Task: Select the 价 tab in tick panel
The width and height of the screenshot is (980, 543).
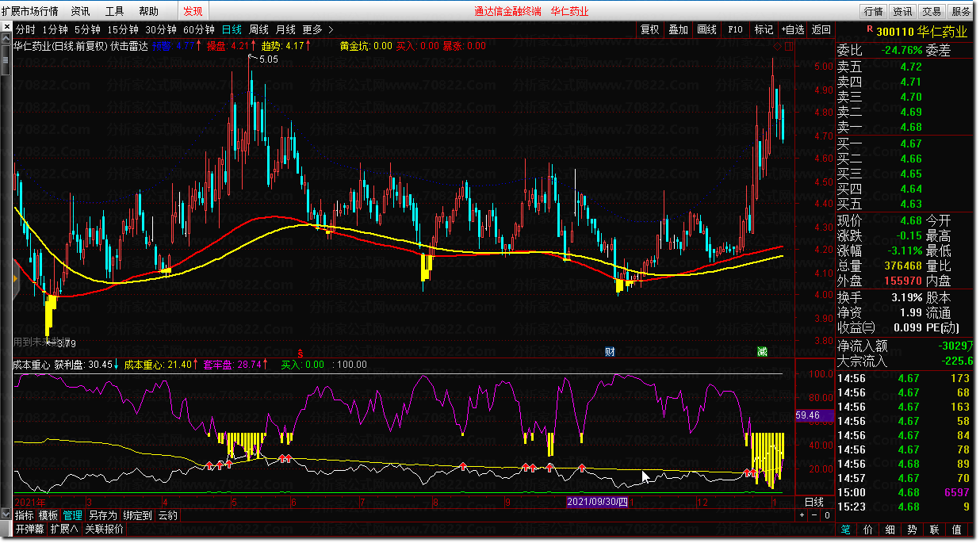Action: point(868,530)
